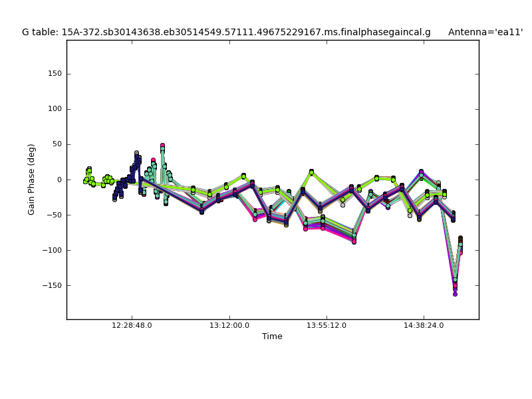The image size is (532, 399).
Task: Pick the rightmost data point cluster near −90 degrees
Action: 460,242
